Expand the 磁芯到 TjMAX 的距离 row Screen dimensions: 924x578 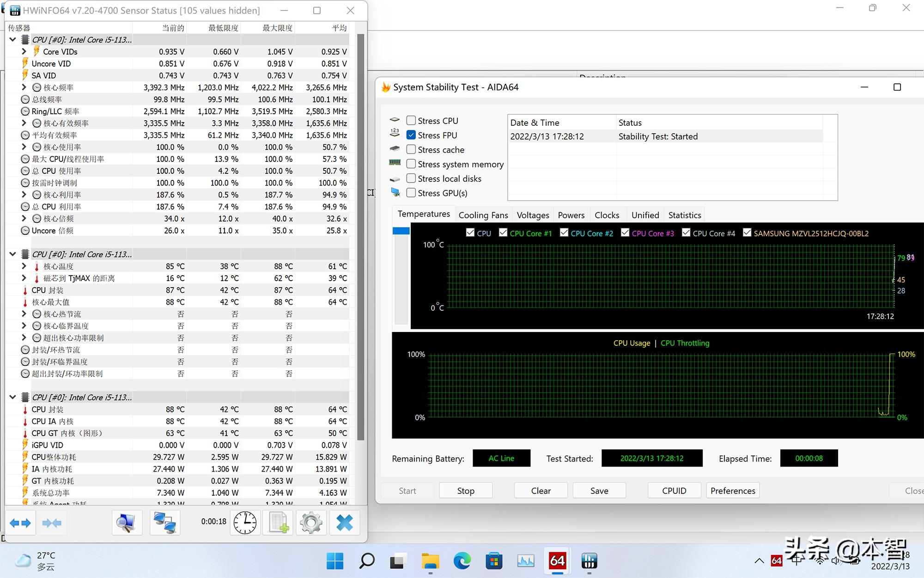click(24, 278)
